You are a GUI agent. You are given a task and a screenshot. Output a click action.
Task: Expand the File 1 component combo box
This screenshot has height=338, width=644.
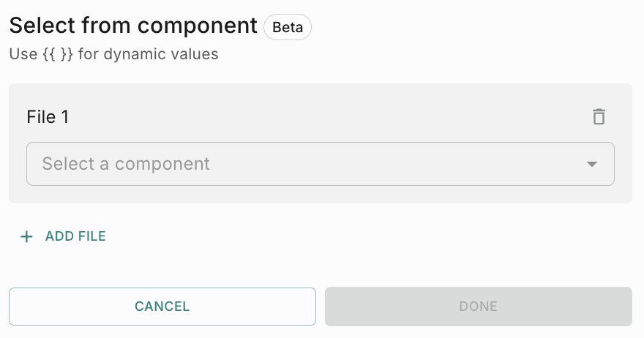tap(320, 164)
